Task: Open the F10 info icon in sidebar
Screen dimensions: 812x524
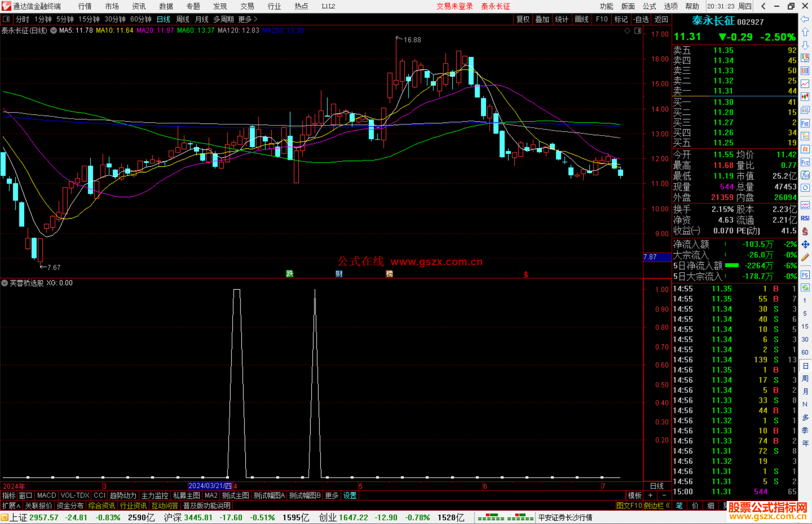Action: [x=805, y=123]
